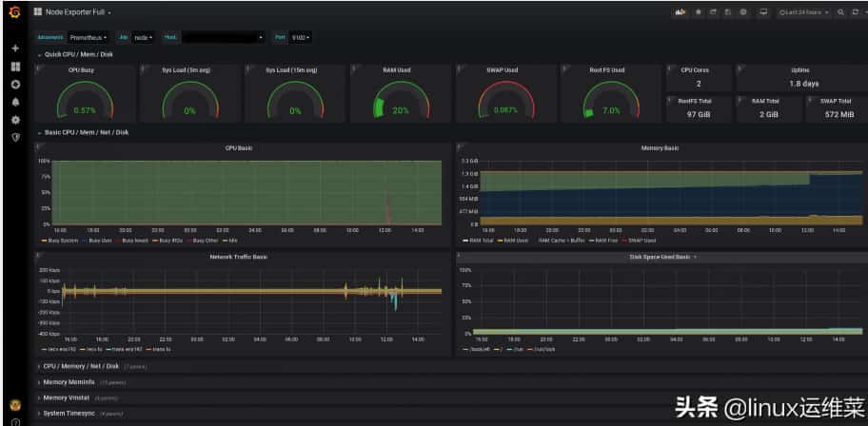Open the Dashboards grid icon in sidebar
The image size is (868, 426).
click(x=14, y=67)
